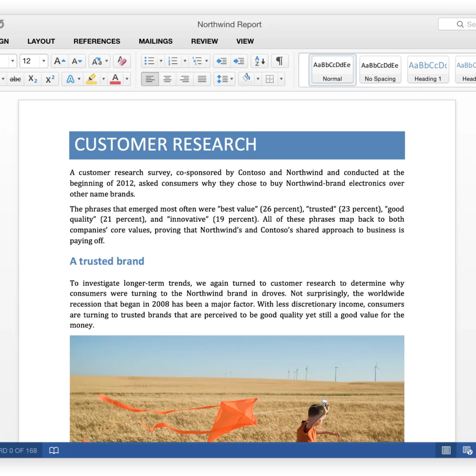Viewport: 476px width, 476px height.
Task: Show or hide paragraph marks
Action: 280,61
